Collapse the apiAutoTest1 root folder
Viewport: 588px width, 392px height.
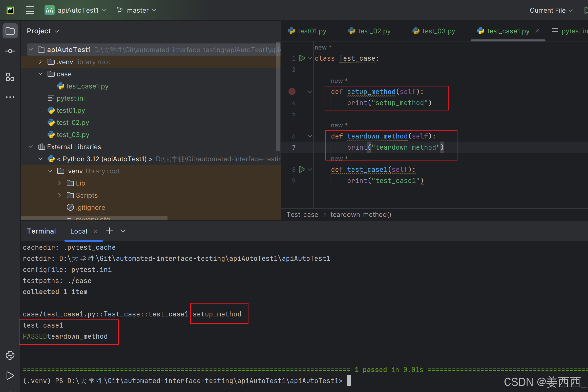(31, 50)
